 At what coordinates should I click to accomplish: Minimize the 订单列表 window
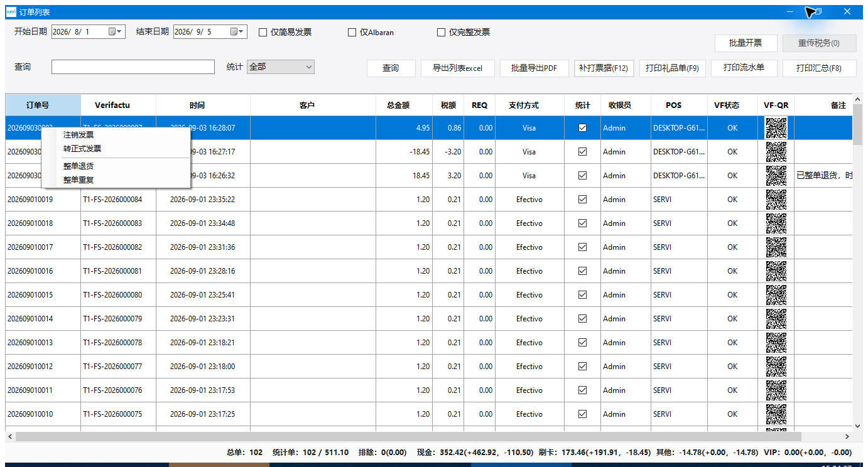coord(789,12)
